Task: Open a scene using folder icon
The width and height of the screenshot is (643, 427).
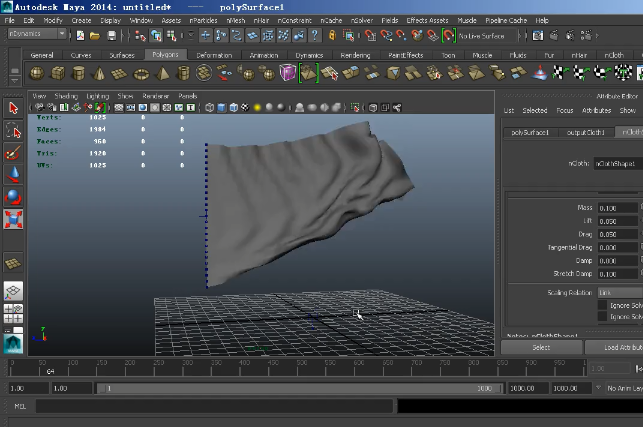Action: (95, 36)
